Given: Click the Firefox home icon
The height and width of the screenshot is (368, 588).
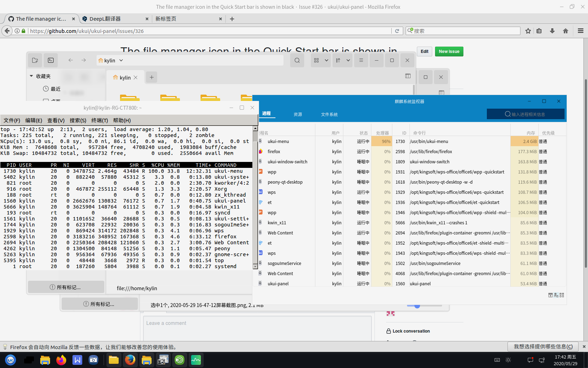Looking at the screenshot, I should [x=565, y=31].
